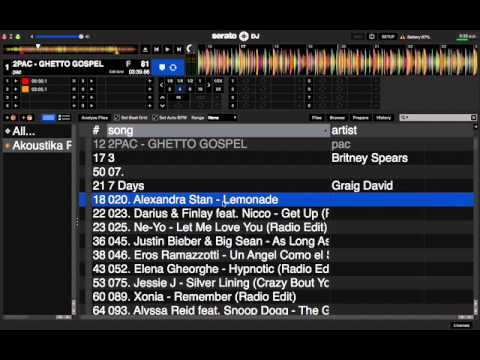The image size is (480, 360).
Task: Select 1/2 beat loop size
Action: click(x=190, y=81)
